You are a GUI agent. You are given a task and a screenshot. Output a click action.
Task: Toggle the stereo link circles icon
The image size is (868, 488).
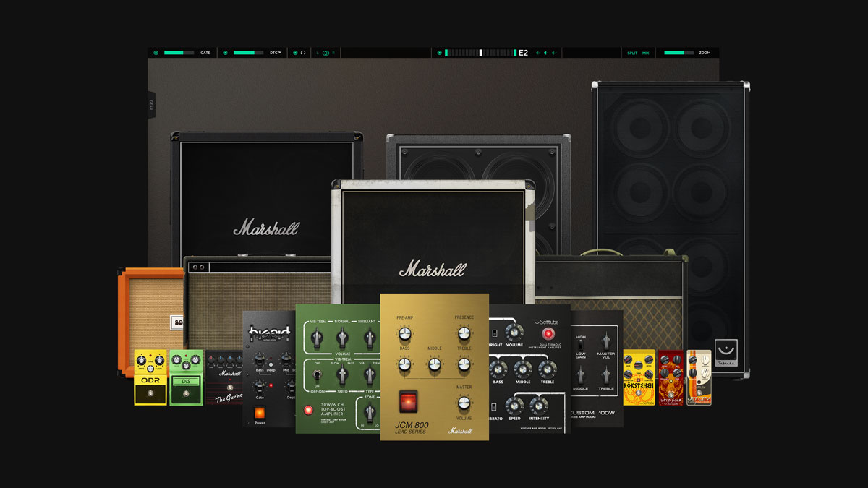(x=325, y=53)
